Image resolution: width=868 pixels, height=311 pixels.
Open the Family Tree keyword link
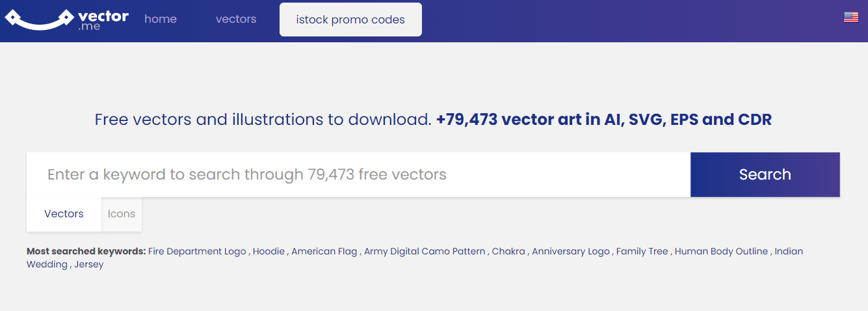642,251
